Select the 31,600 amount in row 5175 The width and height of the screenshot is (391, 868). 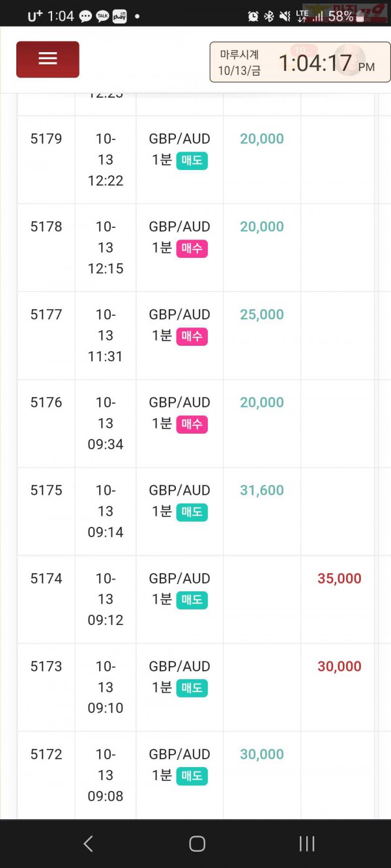(x=262, y=490)
